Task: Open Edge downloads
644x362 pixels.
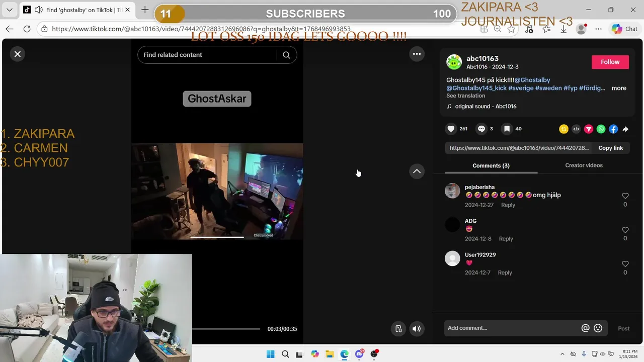Action: (563, 29)
